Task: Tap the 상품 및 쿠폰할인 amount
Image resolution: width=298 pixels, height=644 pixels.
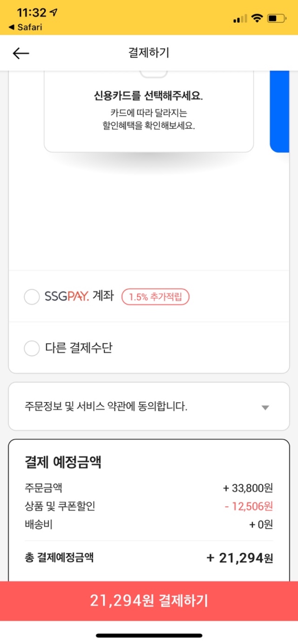Action: point(249,506)
